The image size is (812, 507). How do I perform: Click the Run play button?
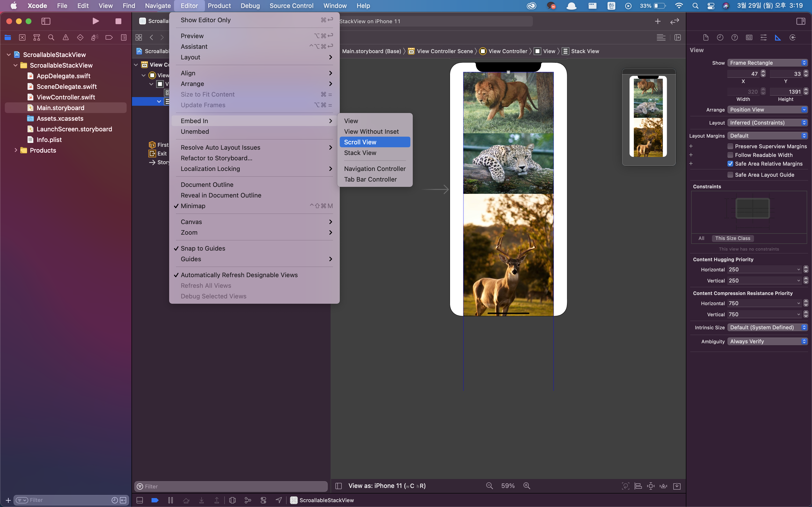pyautogui.click(x=96, y=21)
